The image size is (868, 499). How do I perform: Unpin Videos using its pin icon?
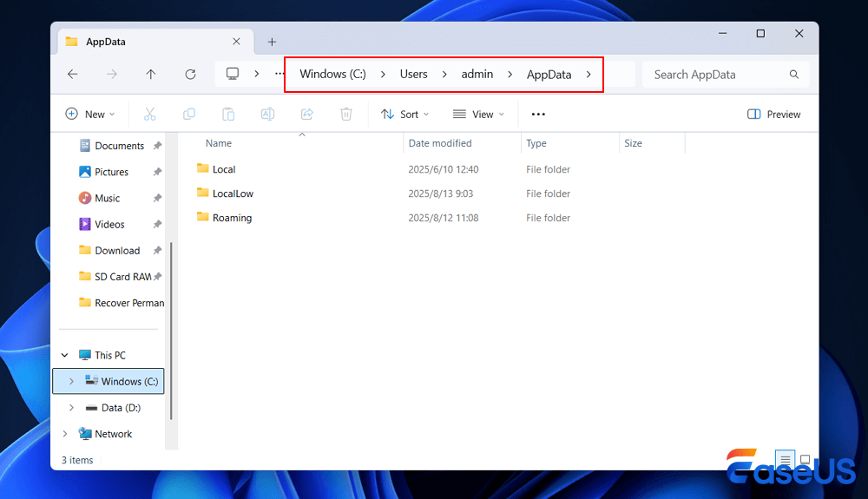click(157, 224)
